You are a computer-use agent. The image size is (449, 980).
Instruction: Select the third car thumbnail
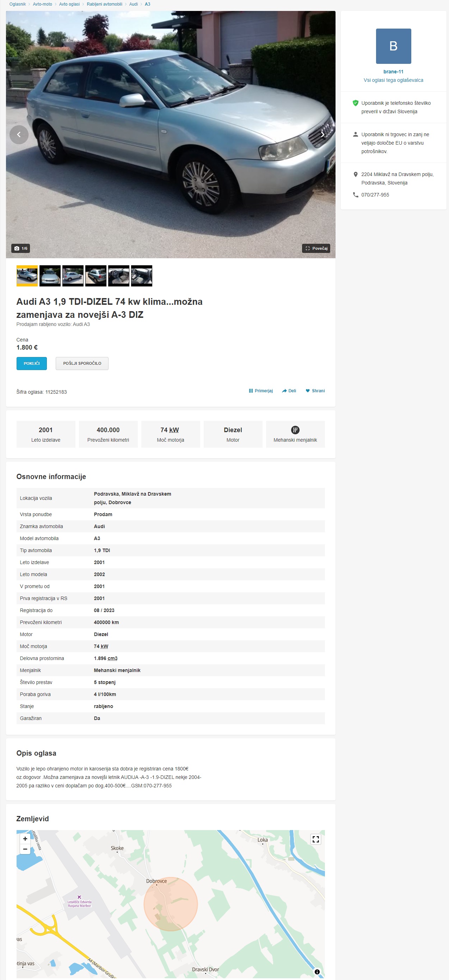tap(73, 276)
